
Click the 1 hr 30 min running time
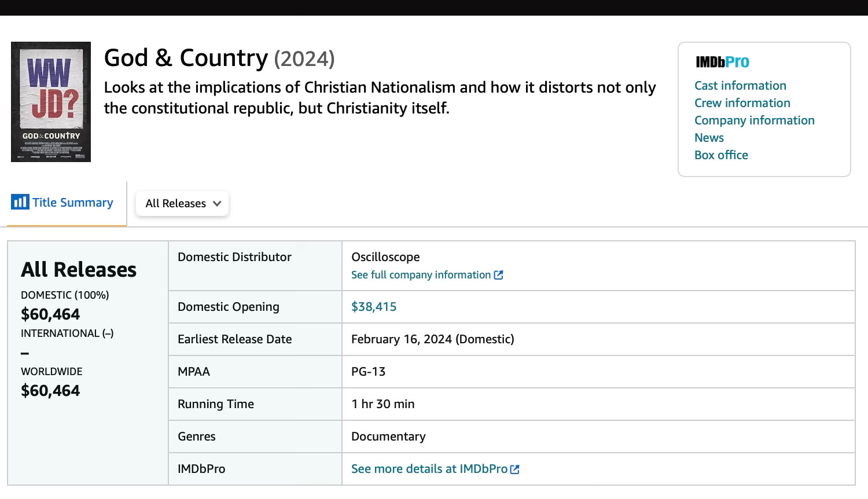click(x=383, y=404)
